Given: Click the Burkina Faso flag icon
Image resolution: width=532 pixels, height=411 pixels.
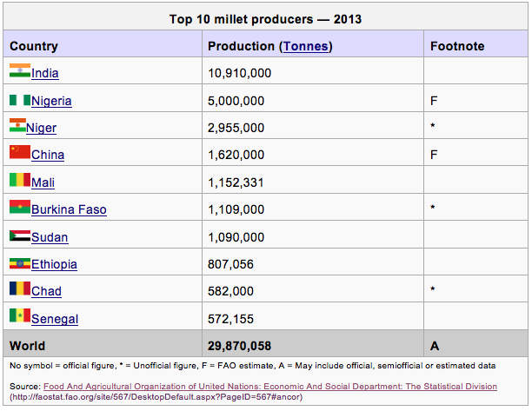Looking at the screenshot, I should pyautogui.click(x=19, y=209).
